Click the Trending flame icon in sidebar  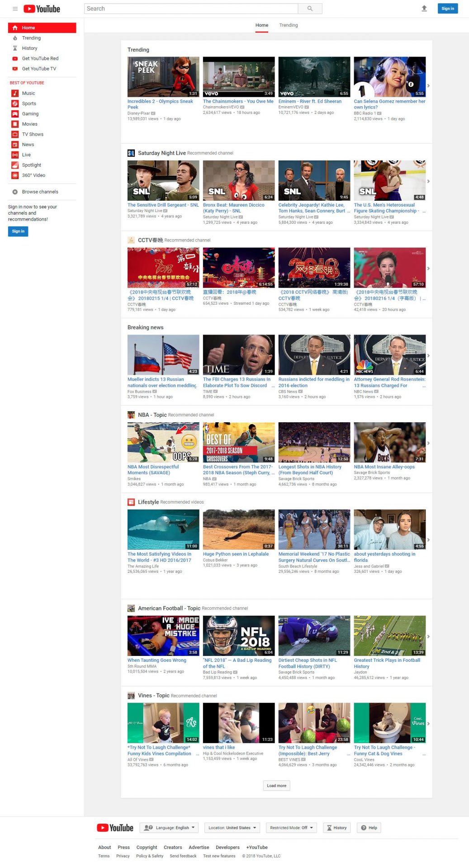click(15, 38)
